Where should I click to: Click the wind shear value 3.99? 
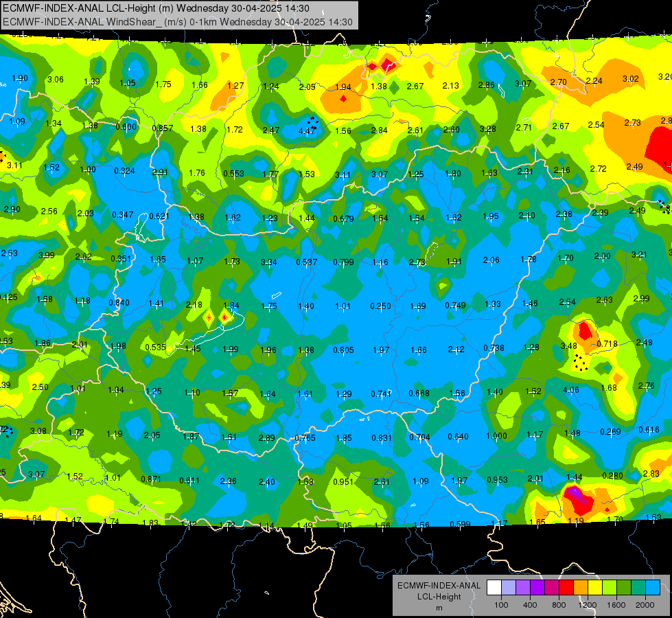(x=46, y=255)
